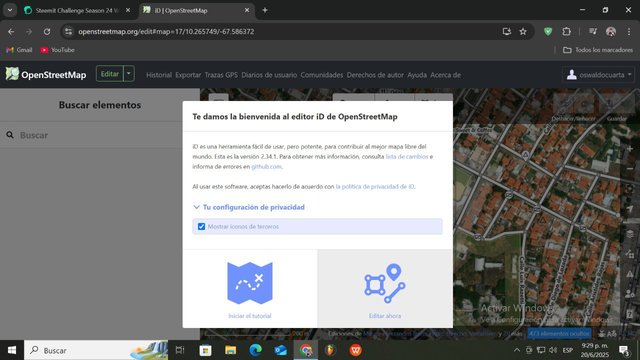Open the lista de cambios link
This screenshot has width=640, height=360.
(407, 156)
